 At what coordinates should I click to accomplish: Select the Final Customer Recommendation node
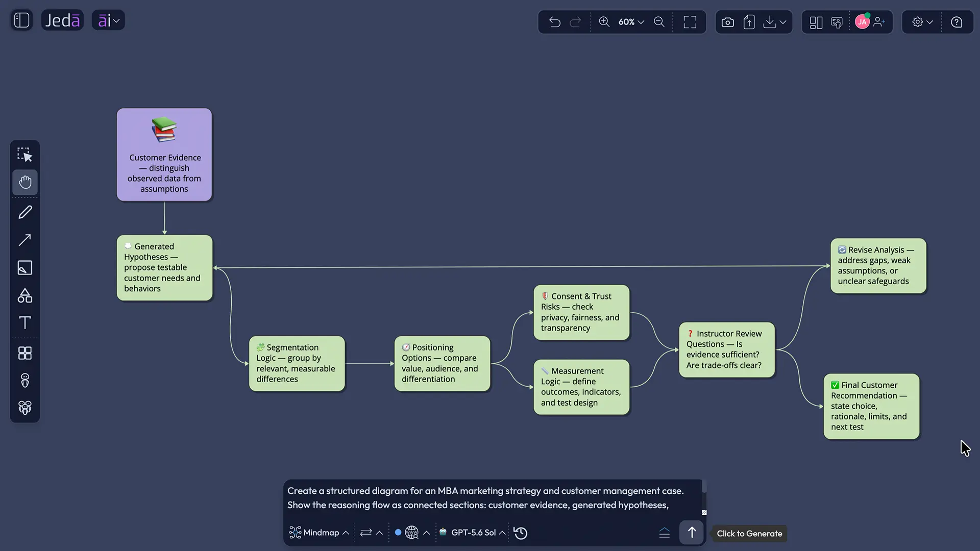click(x=872, y=406)
